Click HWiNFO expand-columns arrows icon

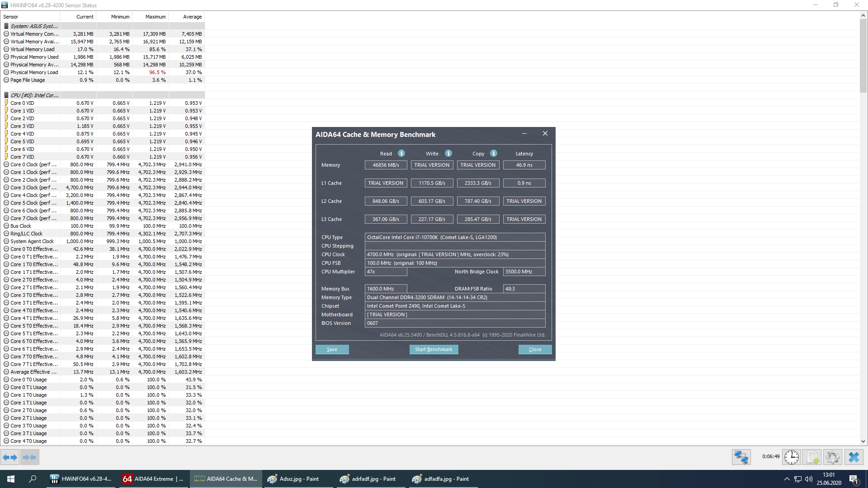point(10,457)
